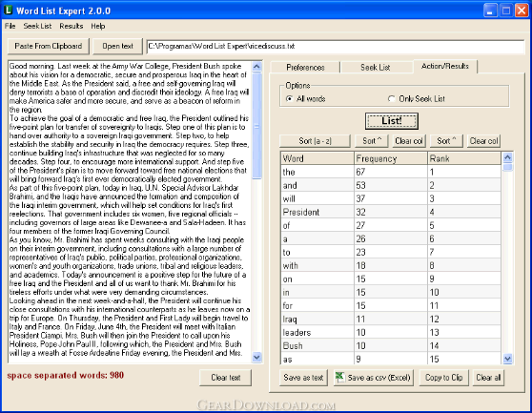Click the Word List Expert title bar icon
532x413 pixels.
(x=9, y=10)
